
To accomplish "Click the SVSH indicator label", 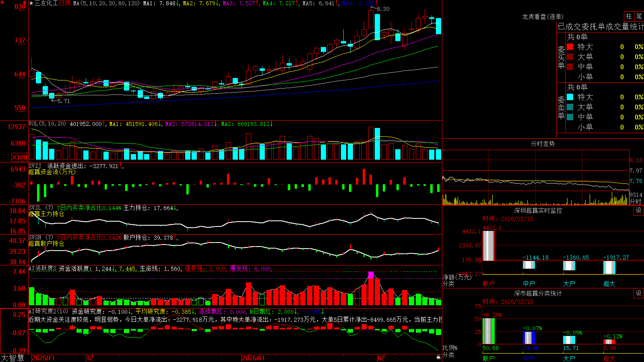I will tap(35, 238).
